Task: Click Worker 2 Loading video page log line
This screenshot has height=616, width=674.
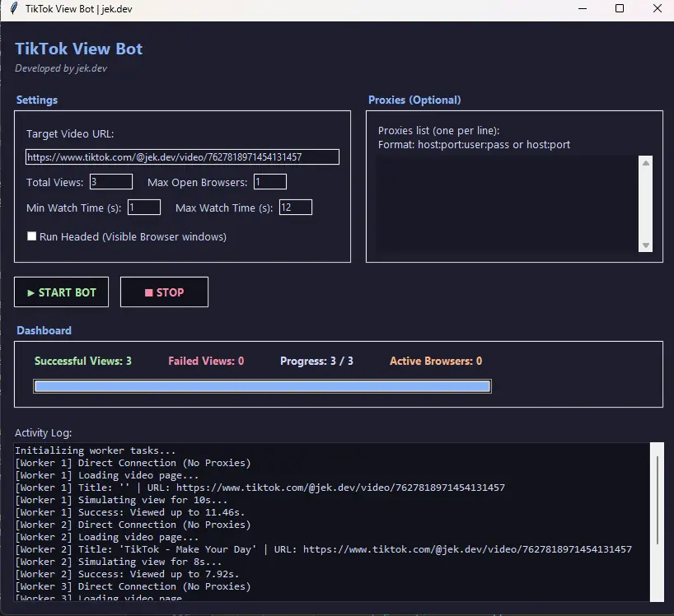Action: point(106,538)
